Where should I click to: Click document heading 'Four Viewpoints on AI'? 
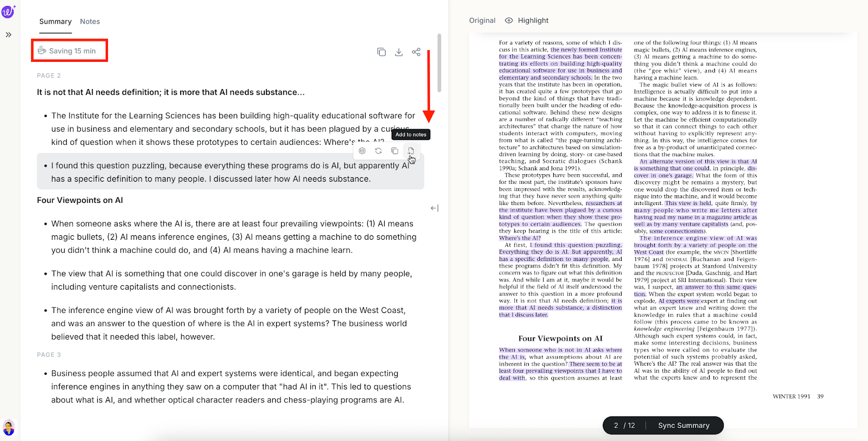pos(560,338)
